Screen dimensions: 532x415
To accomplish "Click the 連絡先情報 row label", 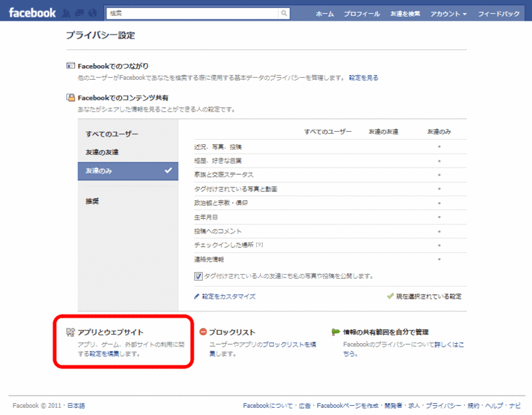I will 209,259.
